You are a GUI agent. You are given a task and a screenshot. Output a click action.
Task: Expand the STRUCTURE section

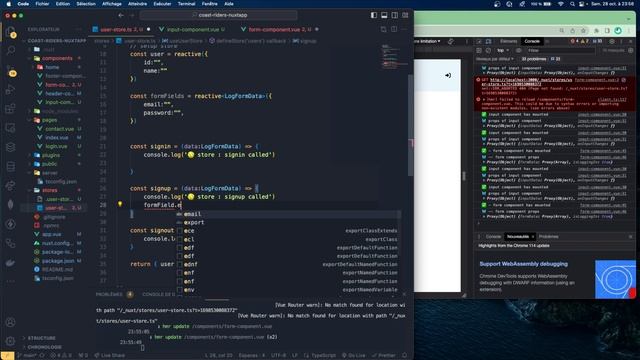coord(41,338)
